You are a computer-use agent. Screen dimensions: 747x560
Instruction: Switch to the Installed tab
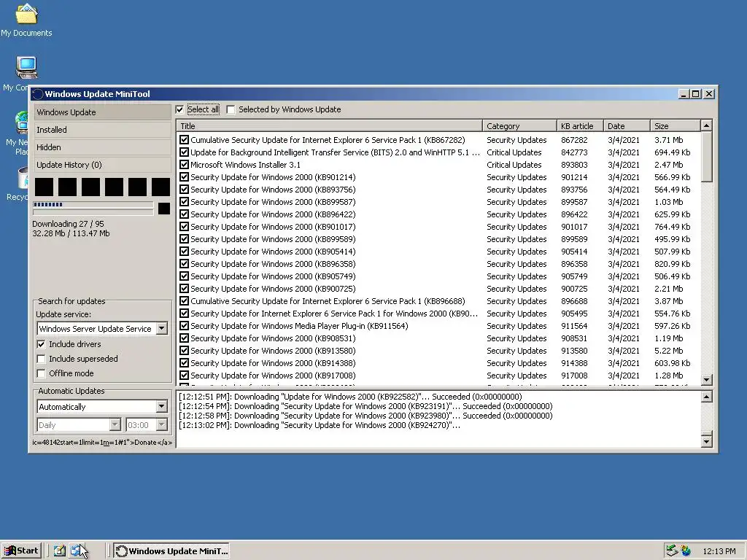click(x=102, y=130)
